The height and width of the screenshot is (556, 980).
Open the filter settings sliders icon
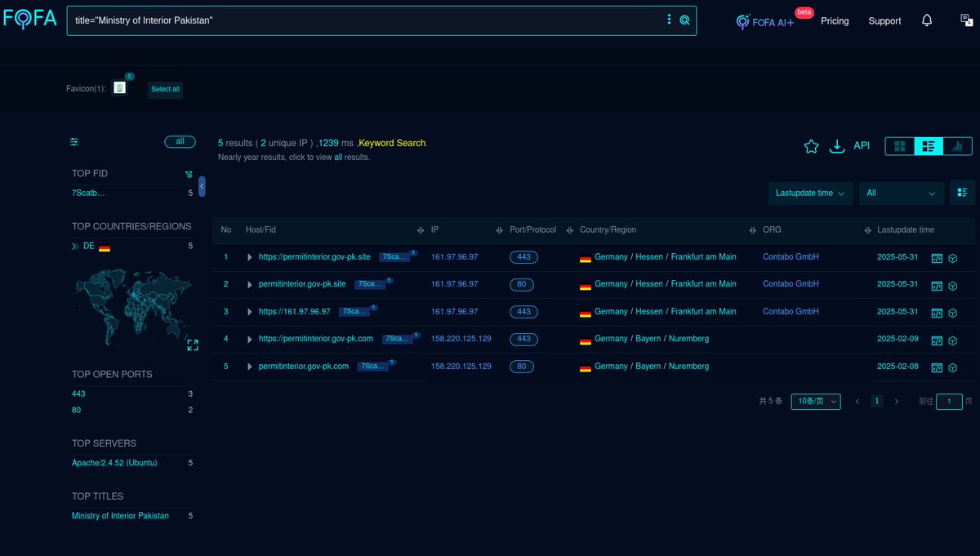click(x=74, y=142)
